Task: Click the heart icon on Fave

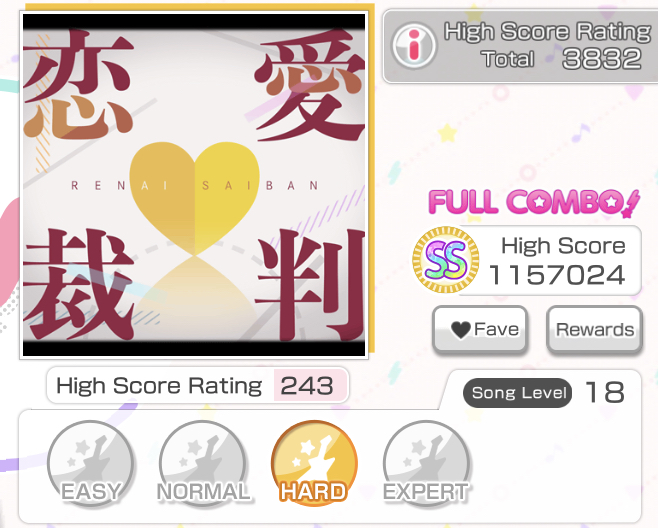Action: point(461,330)
